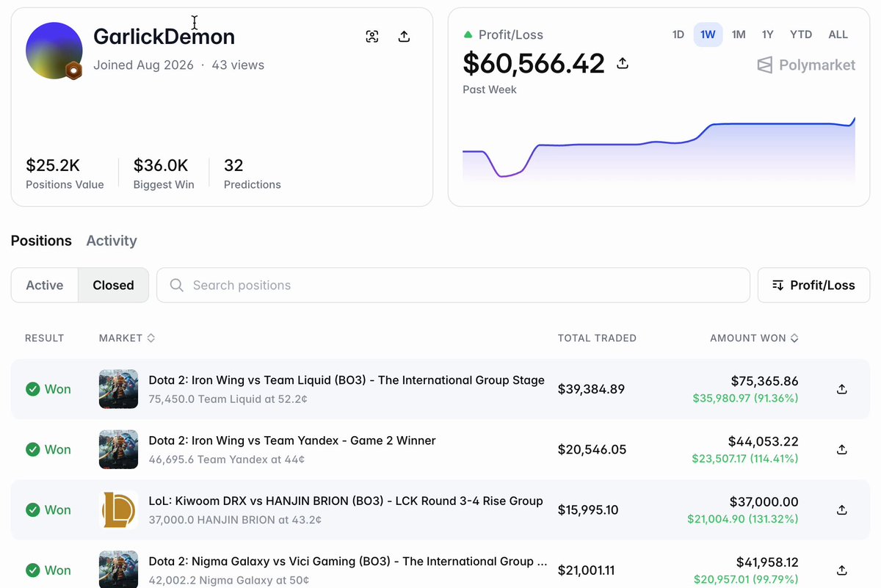Image resolution: width=881 pixels, height=588 pixels.
Task: Select the 1M time range
Action: [739, 35]
